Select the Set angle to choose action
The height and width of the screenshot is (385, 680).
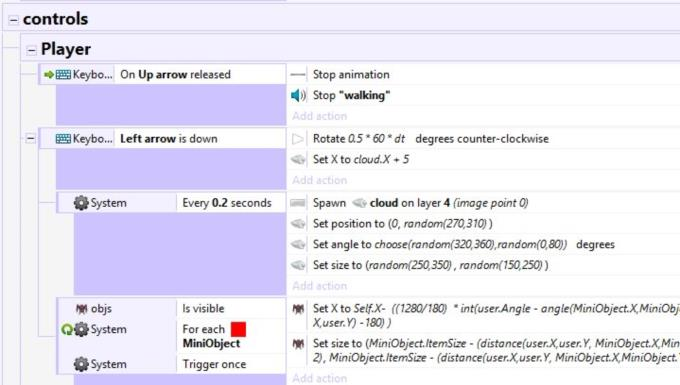pos(483,244)
